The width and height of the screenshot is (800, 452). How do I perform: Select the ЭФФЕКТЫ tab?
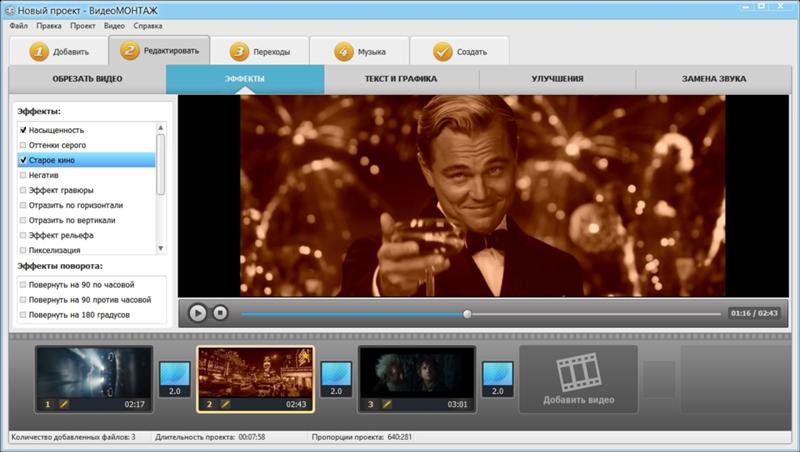(x=245, y=79)
